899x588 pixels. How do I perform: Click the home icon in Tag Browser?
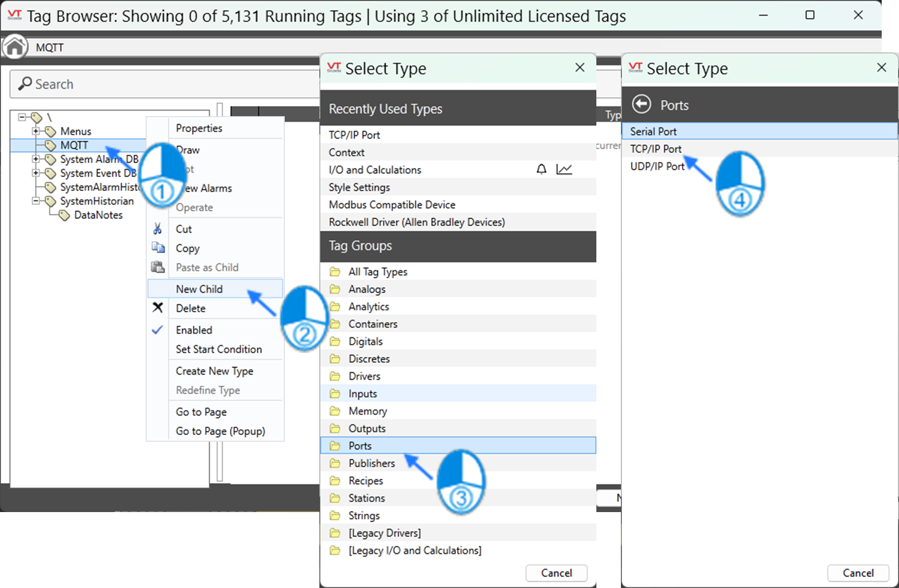(x=15, y=47)
